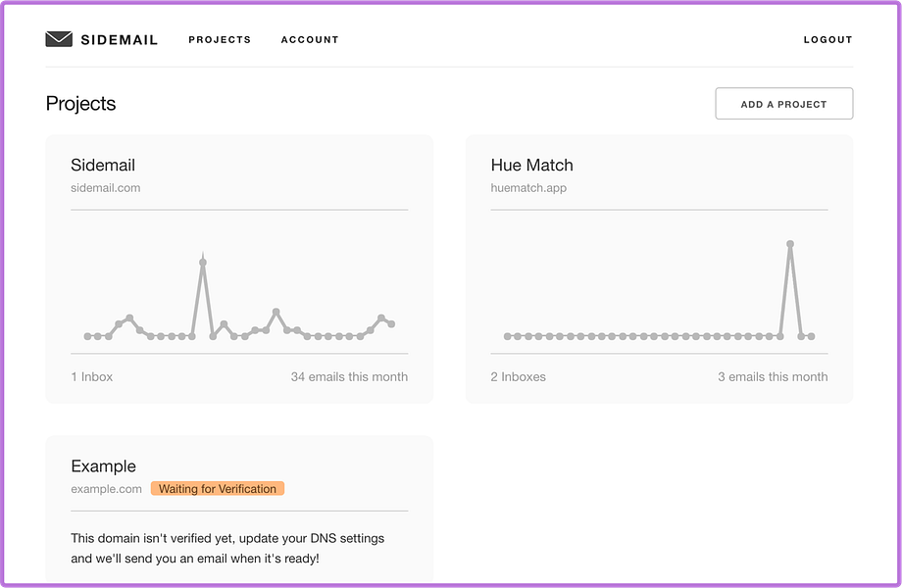Click the 34 emails this month text
The width and height of the screenshot is (902, 588).
tap(349, 376)
